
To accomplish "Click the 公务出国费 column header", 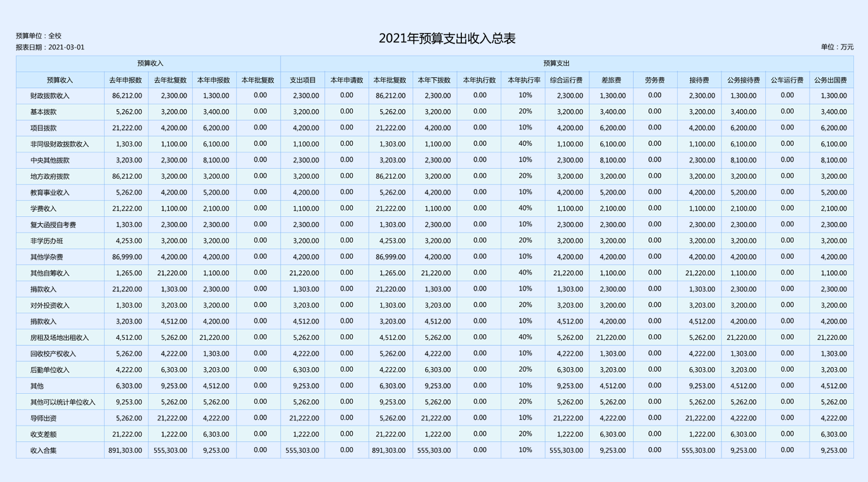I will coord(831,81).
